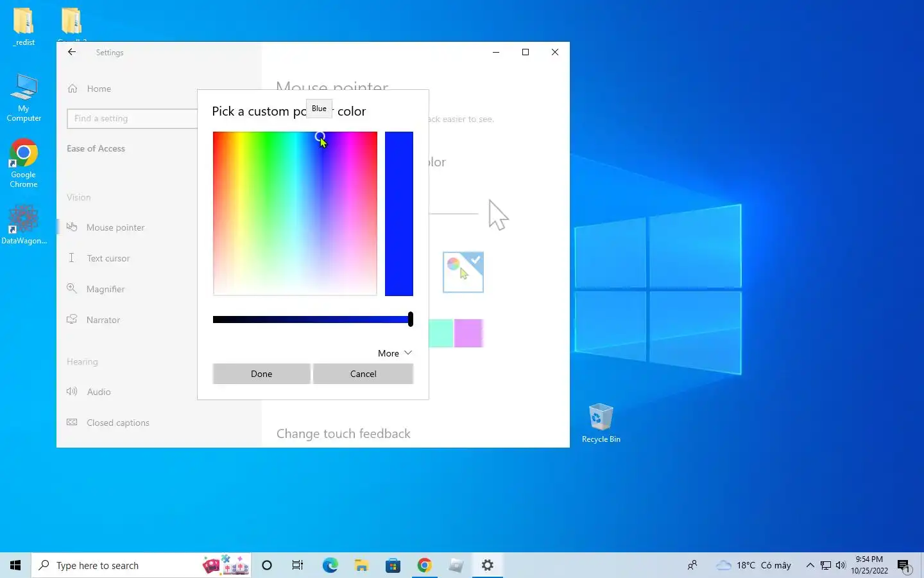
Task: Adjust the value slider thumb
Action: click(x=411, y=319)
